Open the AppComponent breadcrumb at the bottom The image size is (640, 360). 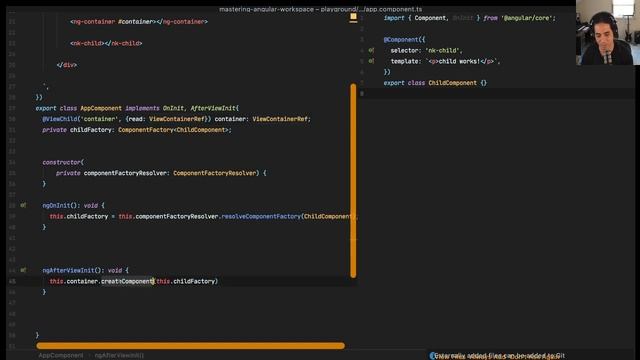(x=61, y=356)
